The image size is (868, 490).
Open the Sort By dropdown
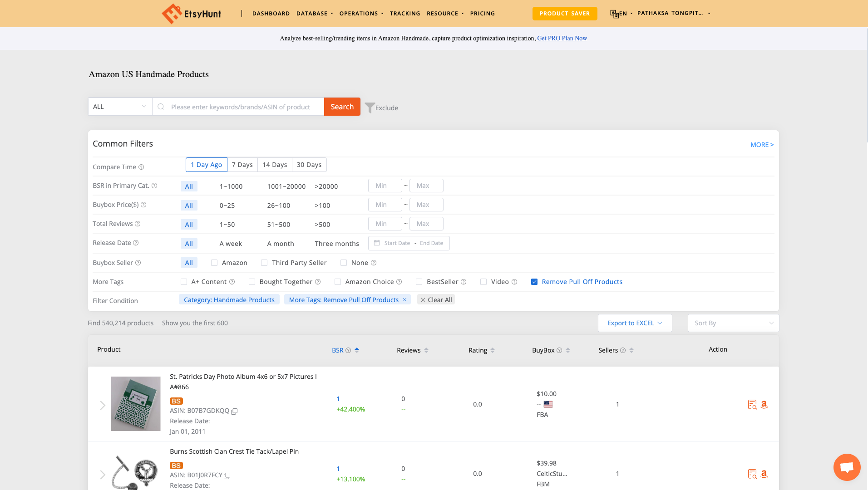pos(733,323)
